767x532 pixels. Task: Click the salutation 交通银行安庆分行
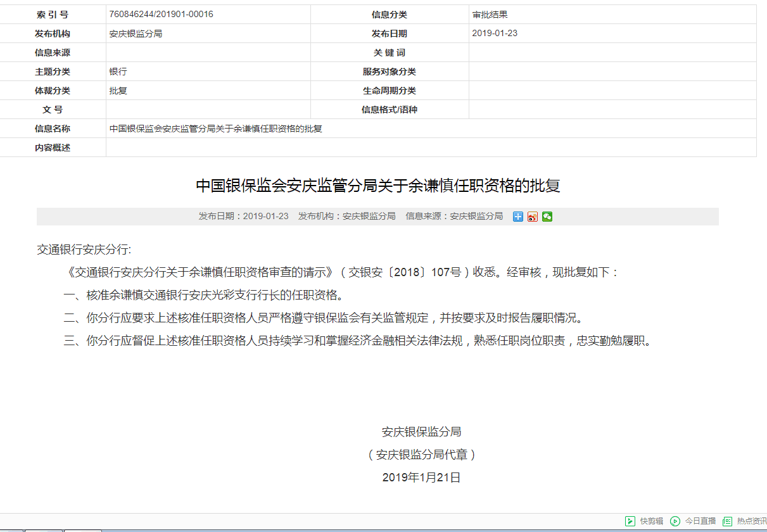(x=84, y=250)
